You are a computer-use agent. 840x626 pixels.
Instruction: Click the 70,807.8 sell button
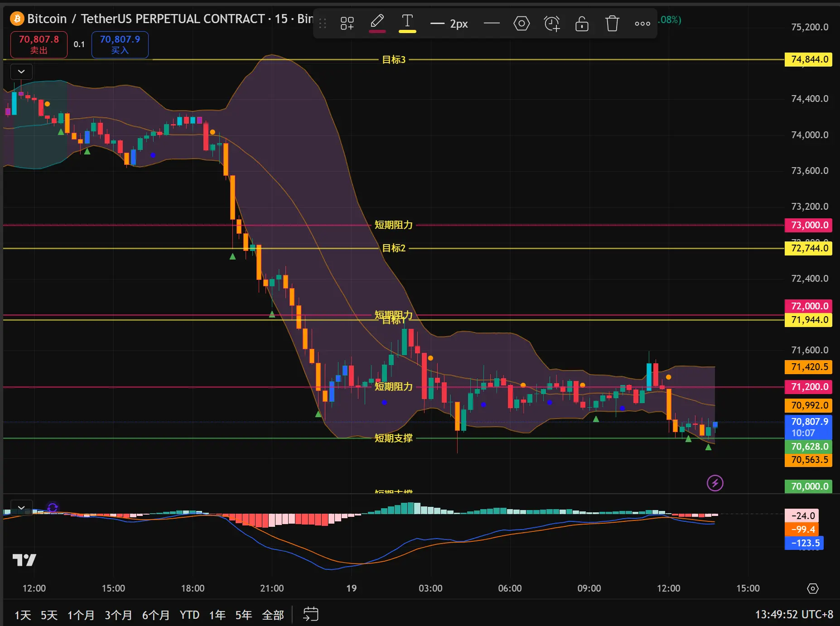click(x=39, y=44)
